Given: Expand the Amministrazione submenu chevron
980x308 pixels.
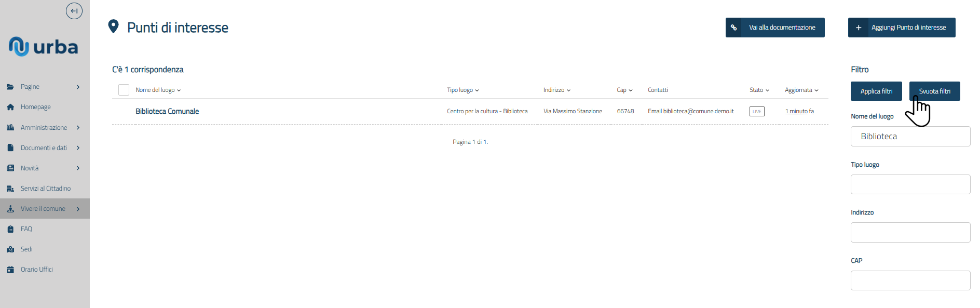Looking at the screenshot, I should point(78,128).
